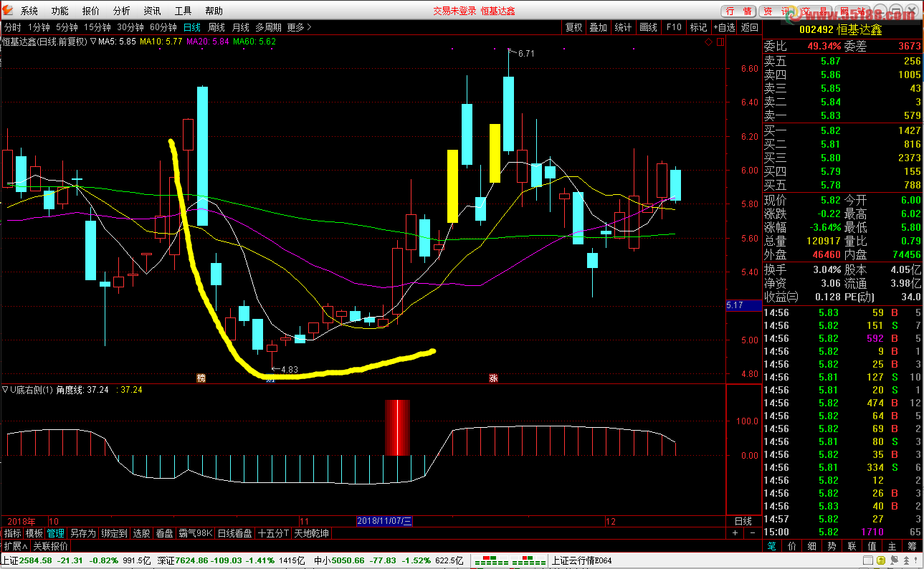Open the 日线 period selector at bottom right
The height and width of the screenshot is (569, 924).
[x=743, y=521]
